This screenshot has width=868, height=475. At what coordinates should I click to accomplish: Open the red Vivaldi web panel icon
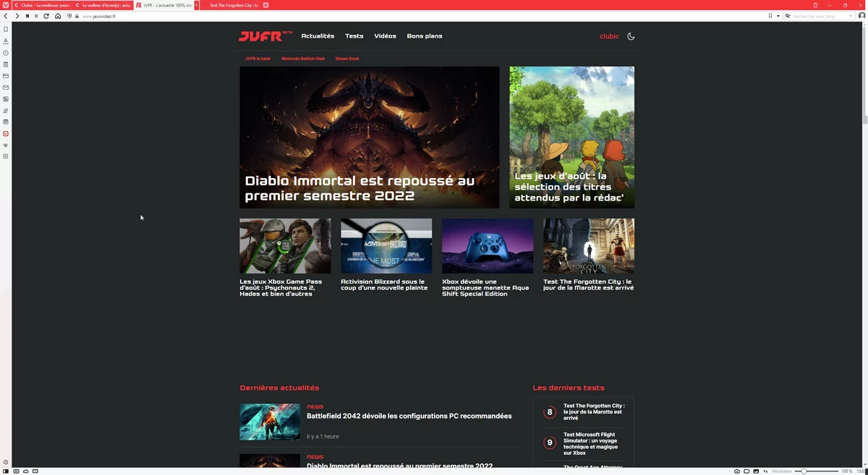(x=6, y=133)
